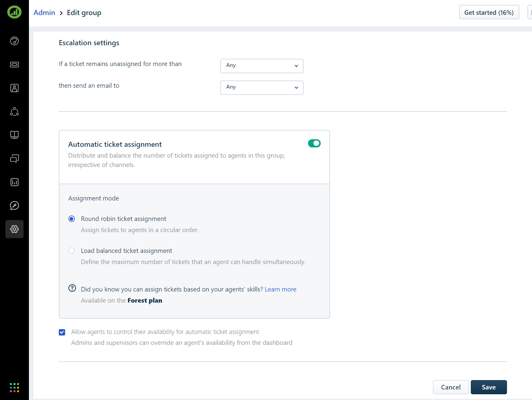Open Contacts sidebar icon

[14, 88]
